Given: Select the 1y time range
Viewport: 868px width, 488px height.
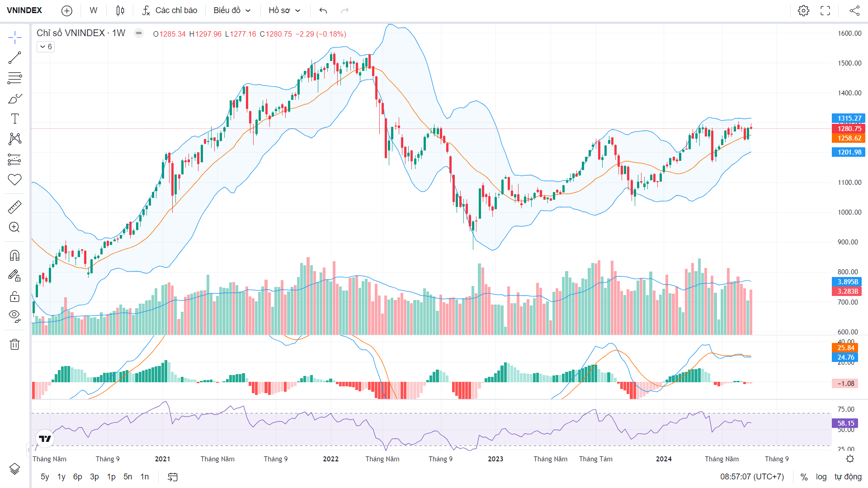Looking at the screenshot, I should coord(61,477).
